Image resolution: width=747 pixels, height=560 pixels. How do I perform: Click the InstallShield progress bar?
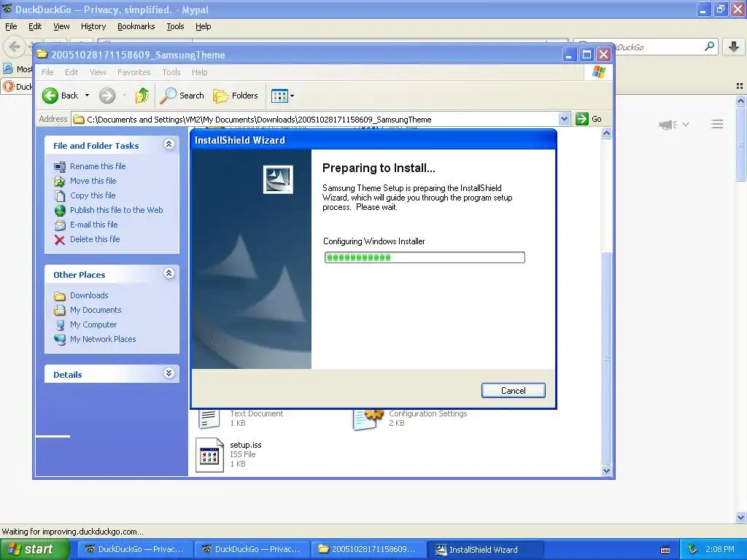[x=425, y=257]
